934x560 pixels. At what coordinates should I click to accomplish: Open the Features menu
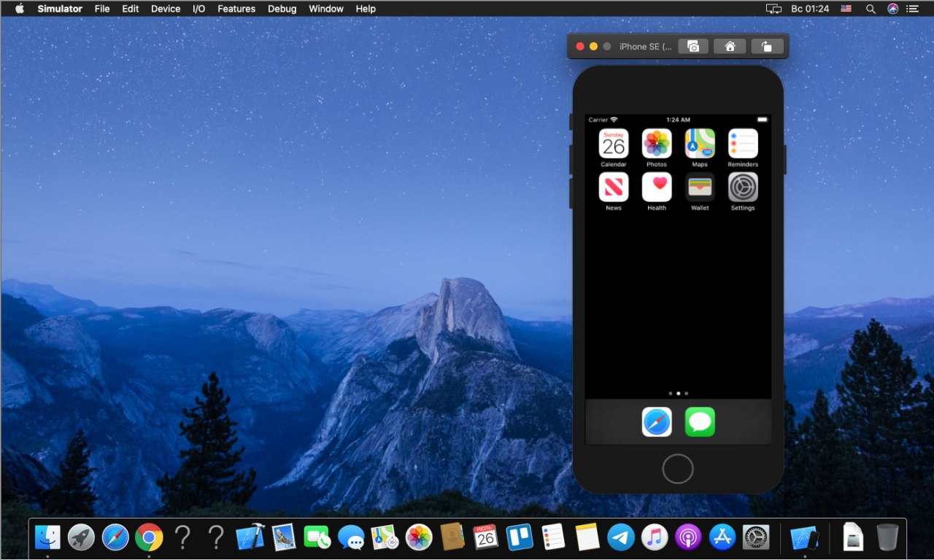point(236,9)
